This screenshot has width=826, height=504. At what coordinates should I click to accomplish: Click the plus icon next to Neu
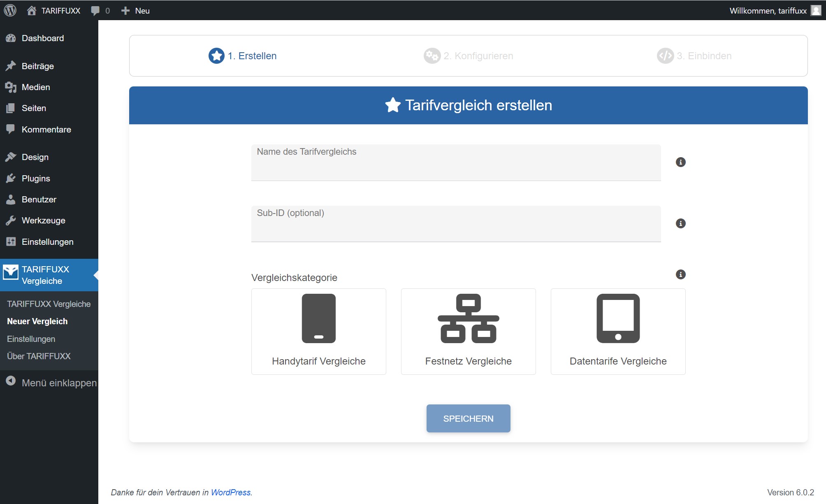125,11
